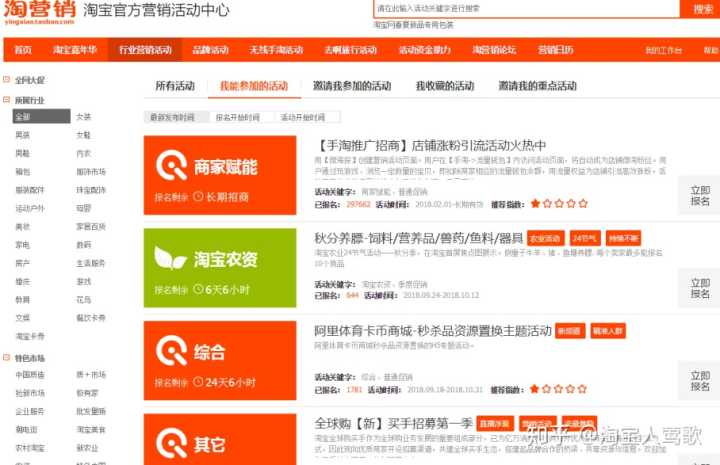Sort by 最新发布时间
This screenshot has height=465, width=720.
[176, 117]
